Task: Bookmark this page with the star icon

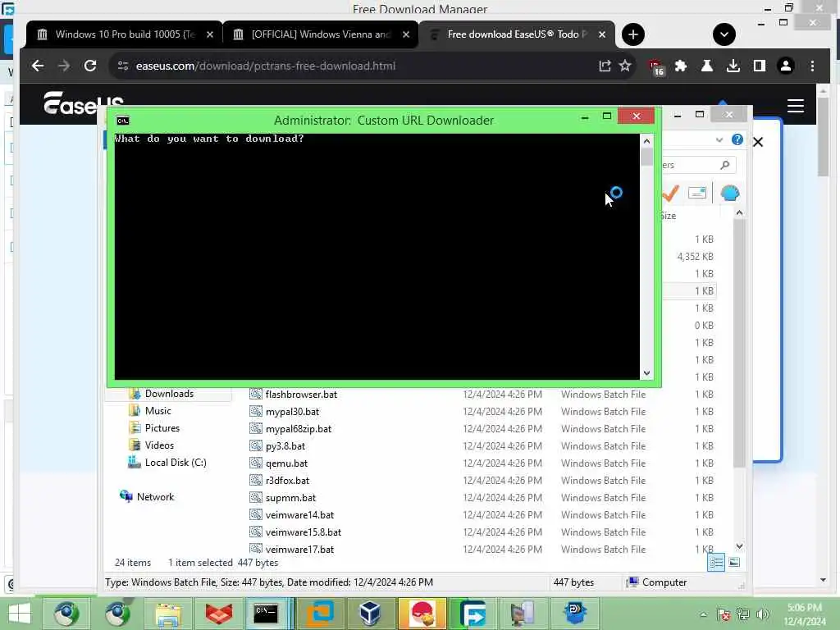Action: coord(624,66)
